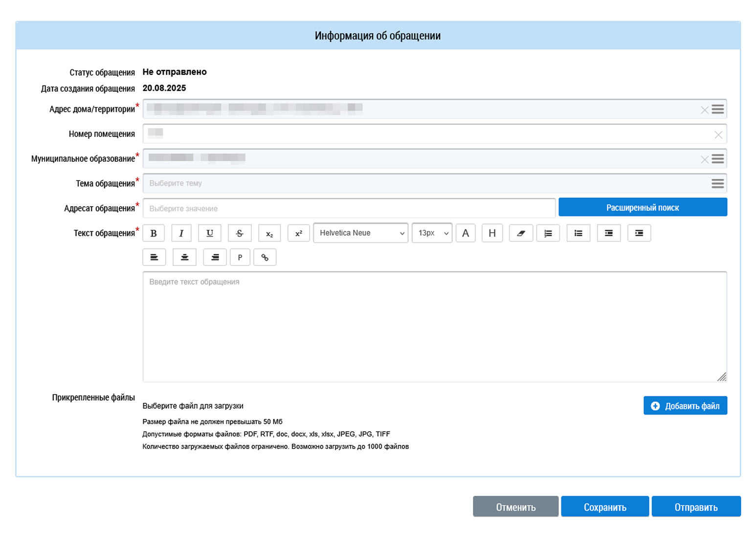The height and width of the screenshot is (548, 756).
Task: Apply italic formatting
Action: pos(181,233)
